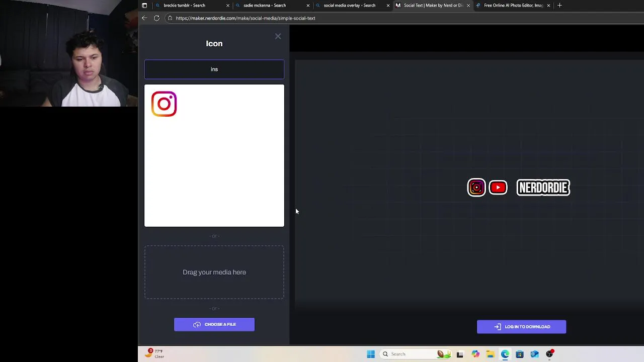Click the 'Drag your media here' drop zone
The image size is (644, 362).
[x=214, y=272]
